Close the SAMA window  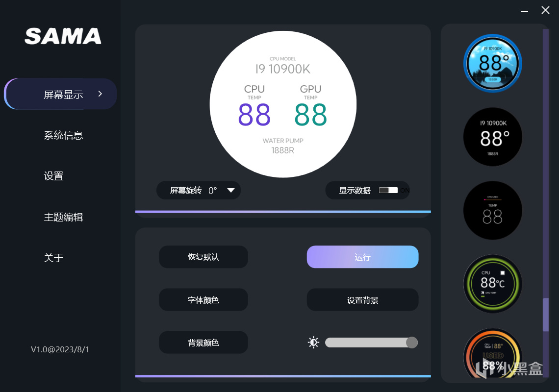pyautogui.click(x=545, y=10)
